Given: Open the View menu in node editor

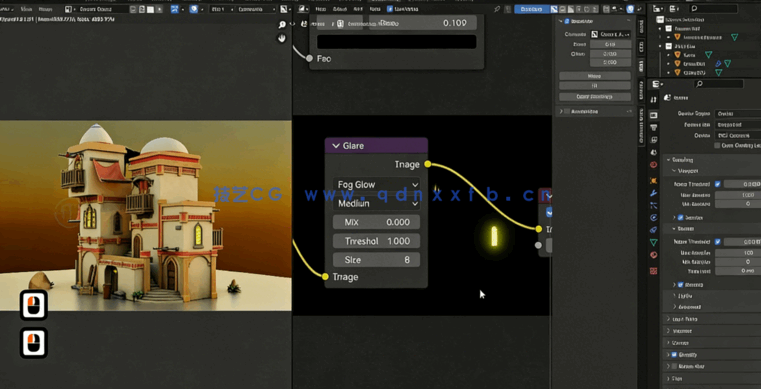Looking at the screenshot, I should tap(320, 9).
